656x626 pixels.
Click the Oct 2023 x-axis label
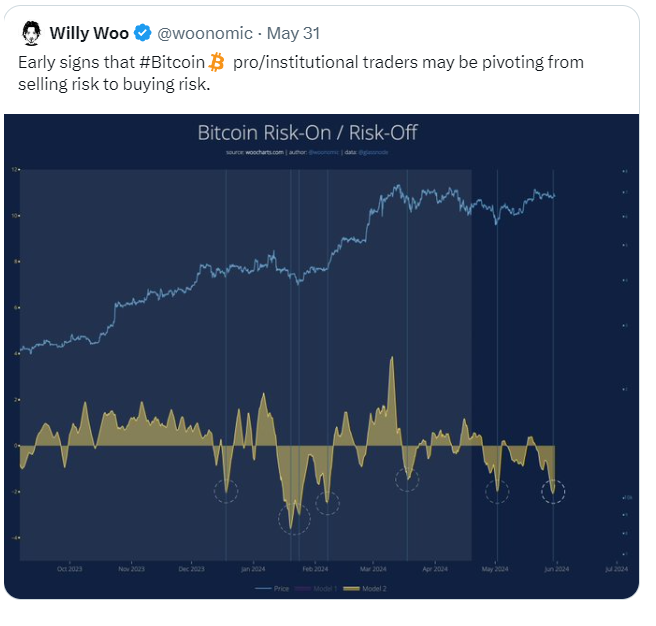pyautogui.click(x=69, y=569)
